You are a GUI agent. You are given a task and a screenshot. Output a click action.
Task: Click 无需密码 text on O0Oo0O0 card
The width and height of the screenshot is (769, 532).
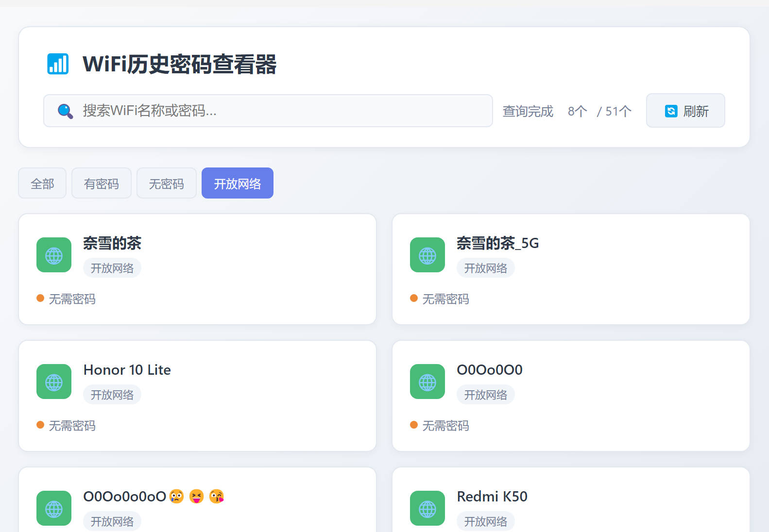446,426
